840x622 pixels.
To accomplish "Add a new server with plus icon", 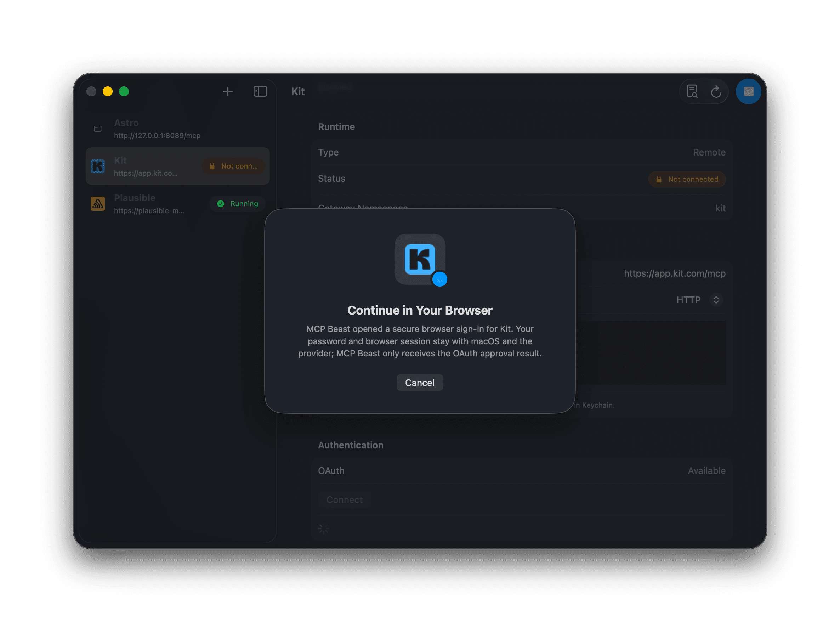I will click(228, 91).
